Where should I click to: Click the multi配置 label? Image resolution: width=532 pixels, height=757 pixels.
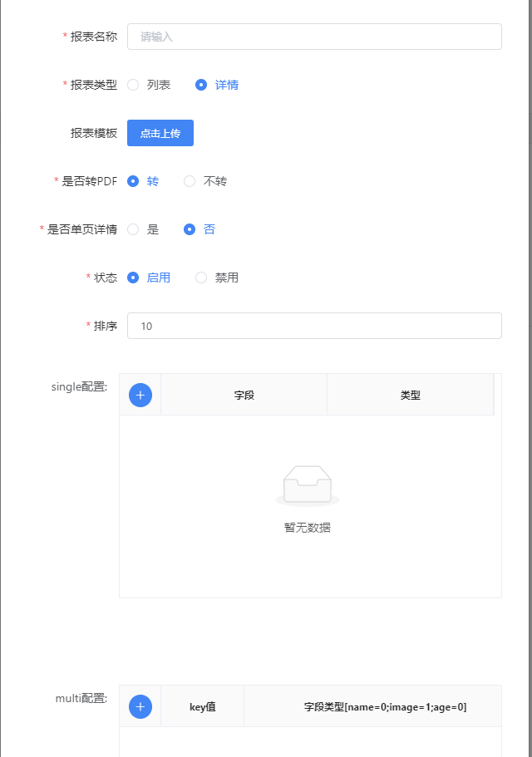(81, 698)
